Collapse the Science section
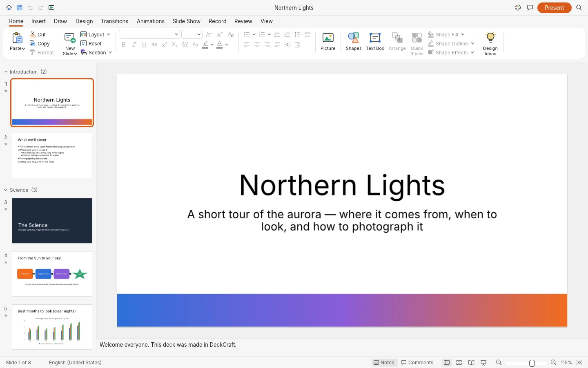The width and height of the screenshot is (588, 368). coord(6,190)
